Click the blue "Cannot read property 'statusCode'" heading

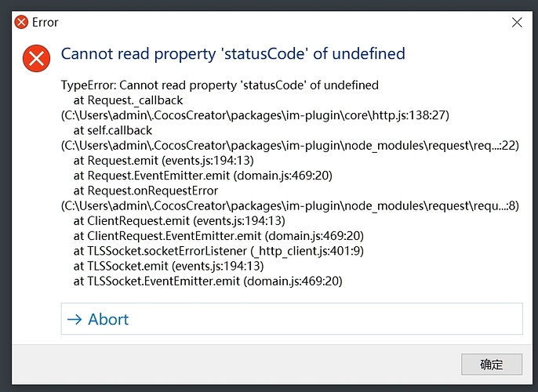[x=233, y=54]
